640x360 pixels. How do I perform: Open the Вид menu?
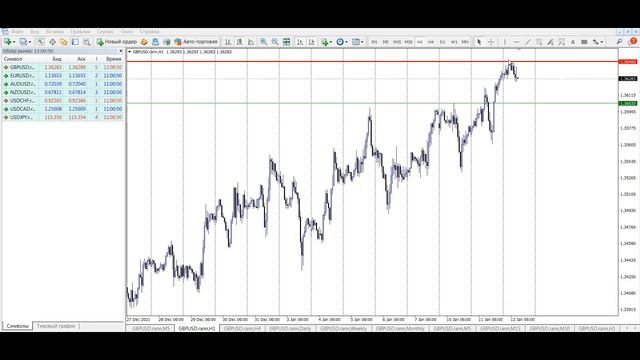[x=35, y=31]
